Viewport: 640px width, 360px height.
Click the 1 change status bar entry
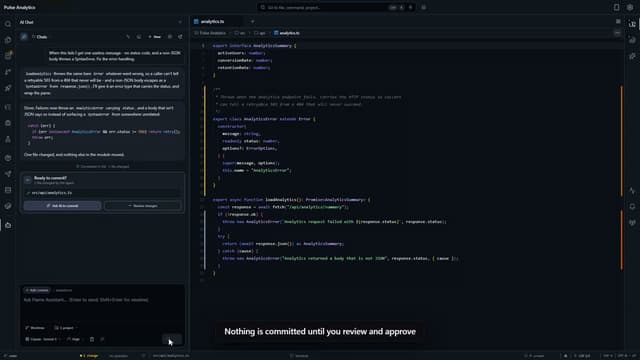coord(89,356)
